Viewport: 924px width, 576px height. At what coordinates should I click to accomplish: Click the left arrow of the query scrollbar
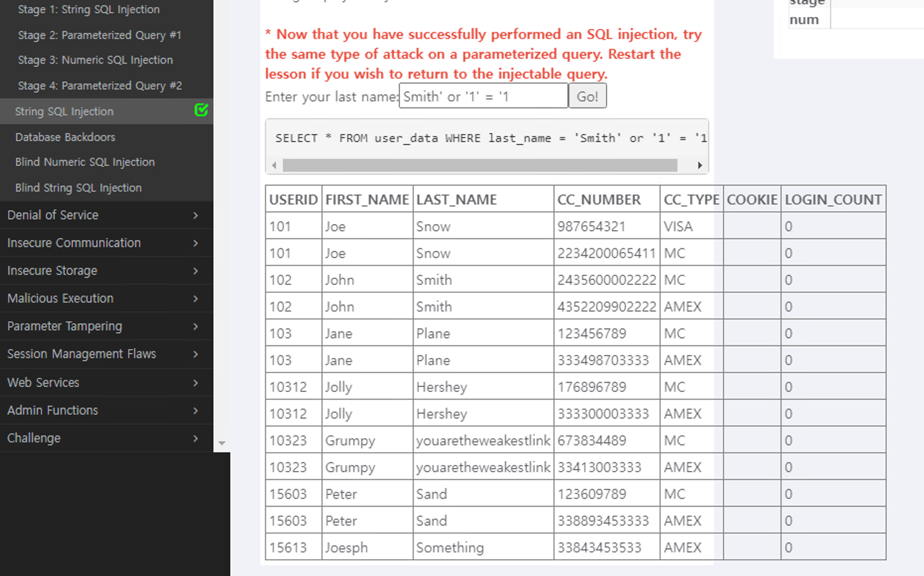tap(274, 165)
